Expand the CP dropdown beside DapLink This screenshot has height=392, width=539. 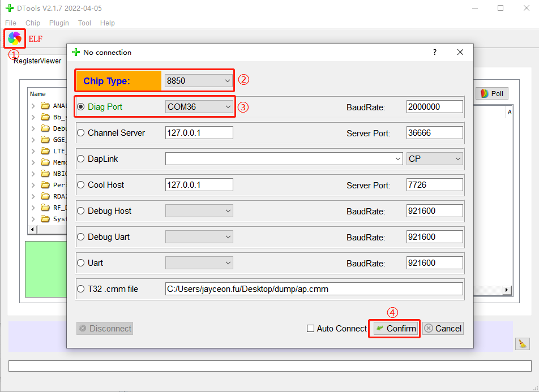pos(434,159)
